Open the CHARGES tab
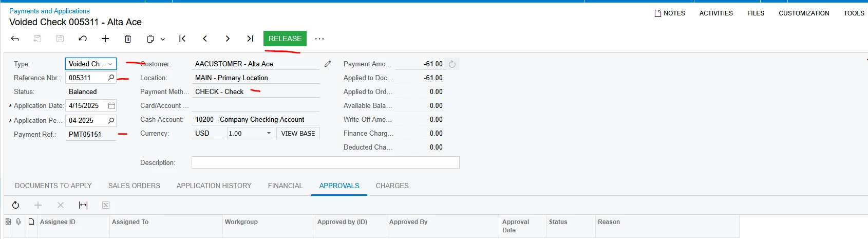The width and height of the screenshot is (868, 239). pyautogui.click(x=392, y=186)
